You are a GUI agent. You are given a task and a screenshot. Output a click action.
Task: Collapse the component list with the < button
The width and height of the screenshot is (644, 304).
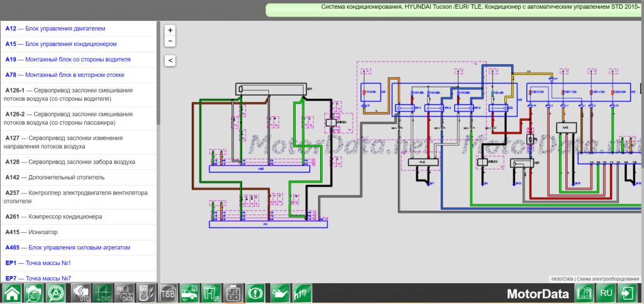(170, 60)
